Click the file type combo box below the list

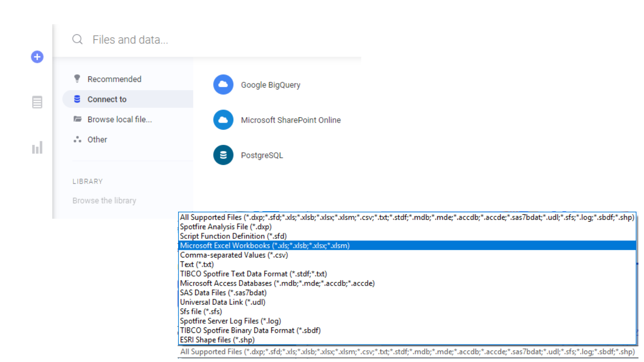408,351
